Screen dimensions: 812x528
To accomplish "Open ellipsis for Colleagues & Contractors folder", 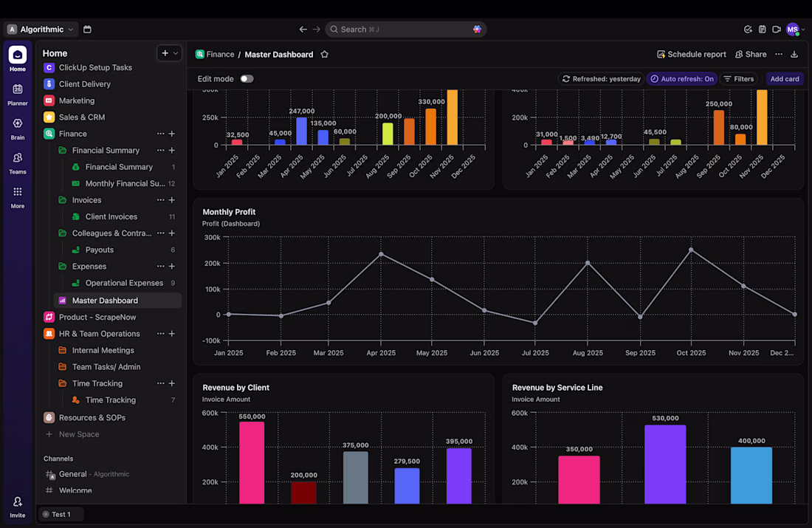I will (160, 233).
